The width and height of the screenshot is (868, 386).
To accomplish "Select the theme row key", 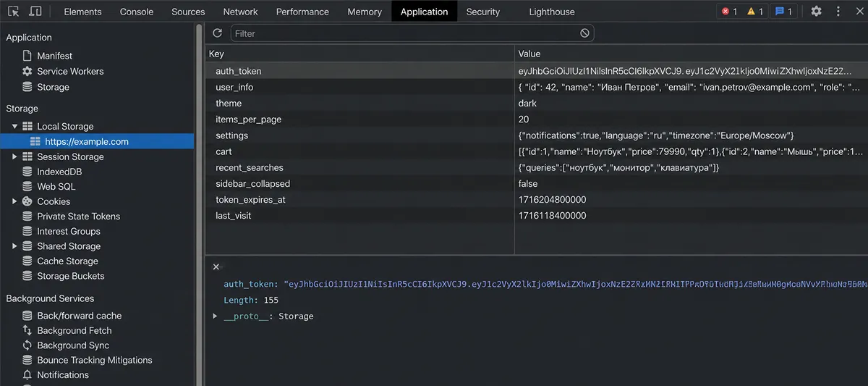I will coord(229,104).
